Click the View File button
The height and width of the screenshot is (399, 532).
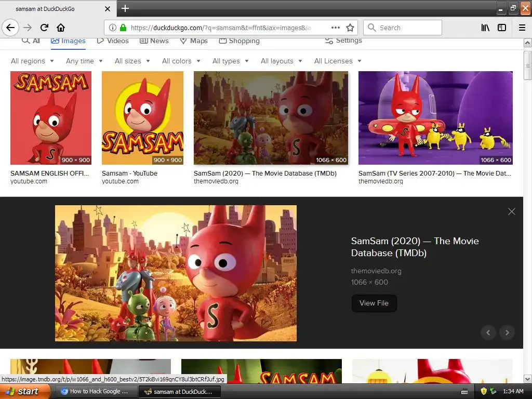tap(374, 303)
